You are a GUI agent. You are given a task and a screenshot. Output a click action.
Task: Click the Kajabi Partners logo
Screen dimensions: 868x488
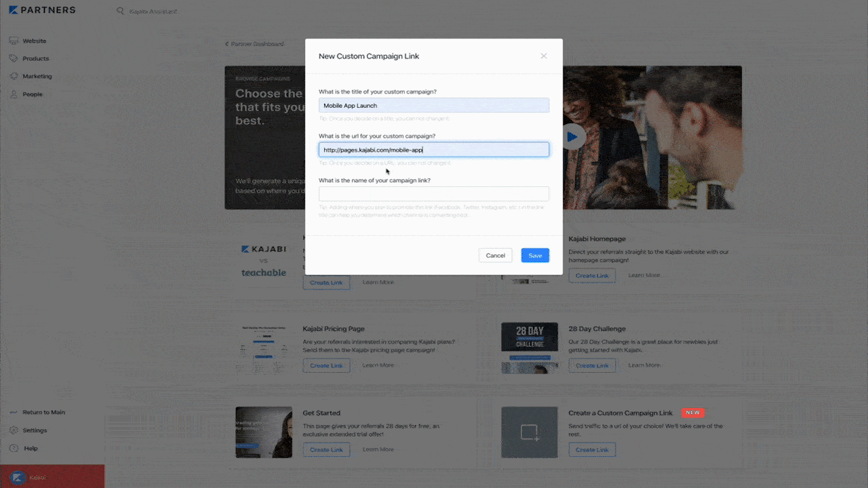click(42, 10)
